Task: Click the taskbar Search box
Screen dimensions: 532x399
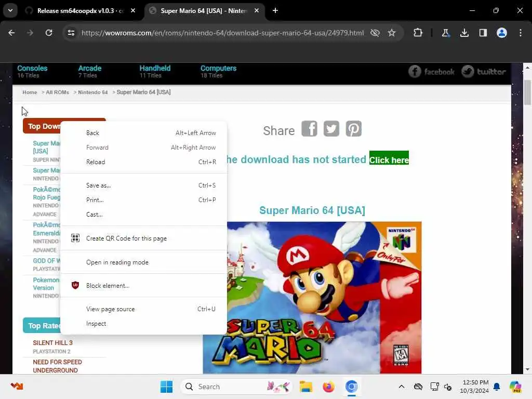Action: click(236, 387)
